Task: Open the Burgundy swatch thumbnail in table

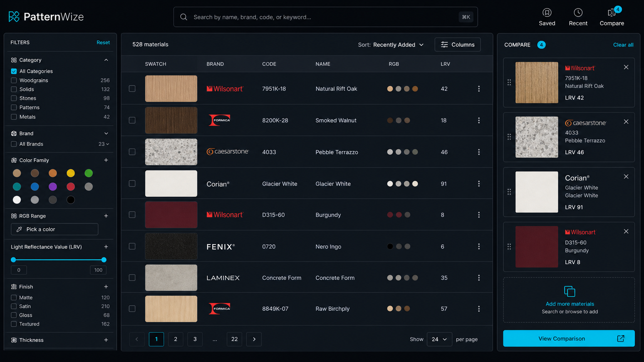Action: tap(171, 215)
